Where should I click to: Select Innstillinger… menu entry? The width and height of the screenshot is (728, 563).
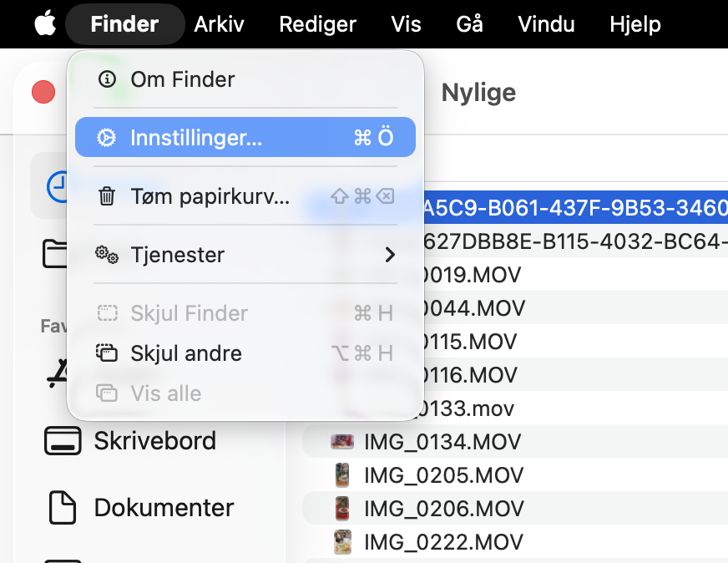pos(245,137)
